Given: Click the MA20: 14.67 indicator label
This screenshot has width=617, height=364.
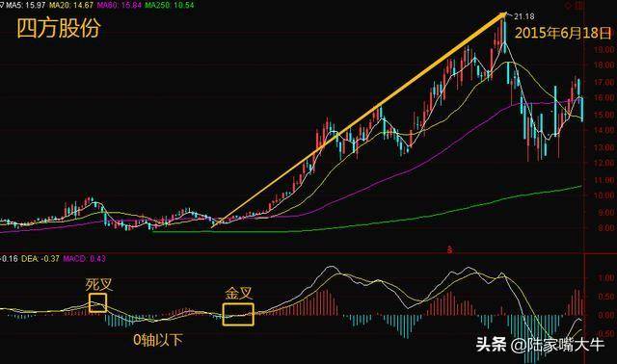Looking at the screenshot, I should click(x=71, y=6).
